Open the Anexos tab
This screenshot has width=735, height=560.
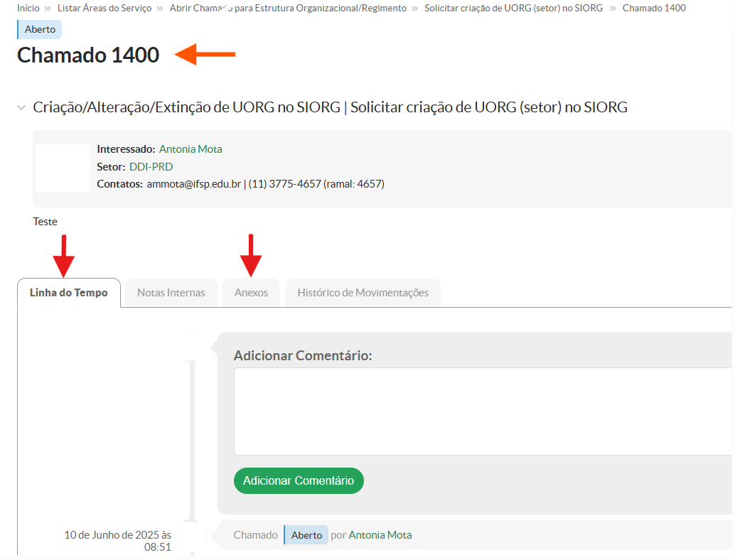pyautogui.click(x=251, y=293)
